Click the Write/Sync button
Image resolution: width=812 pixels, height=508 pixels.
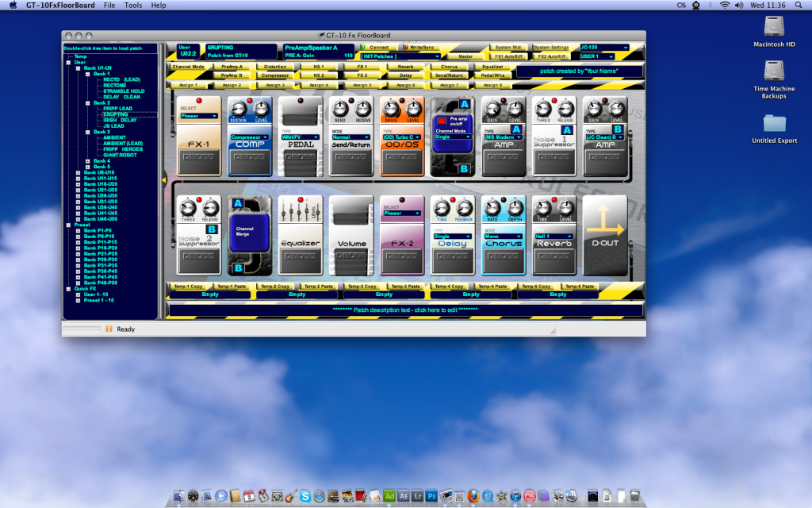pos(421,47)
